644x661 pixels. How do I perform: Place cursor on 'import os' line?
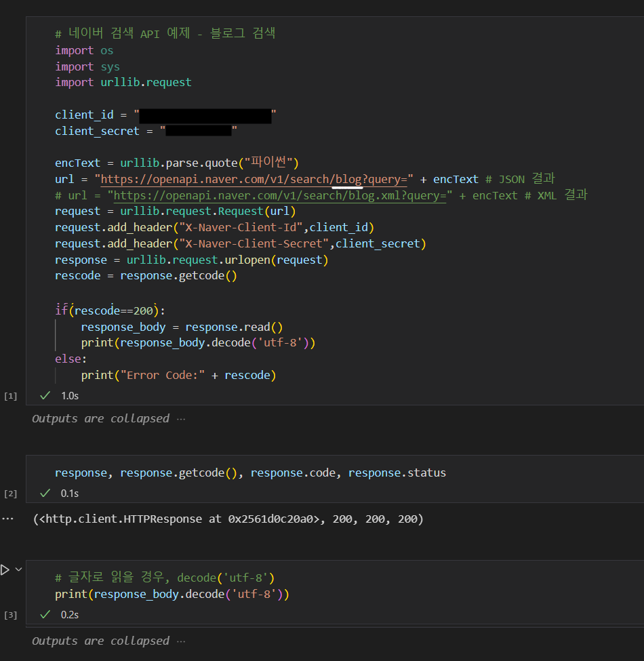point(84,51)
